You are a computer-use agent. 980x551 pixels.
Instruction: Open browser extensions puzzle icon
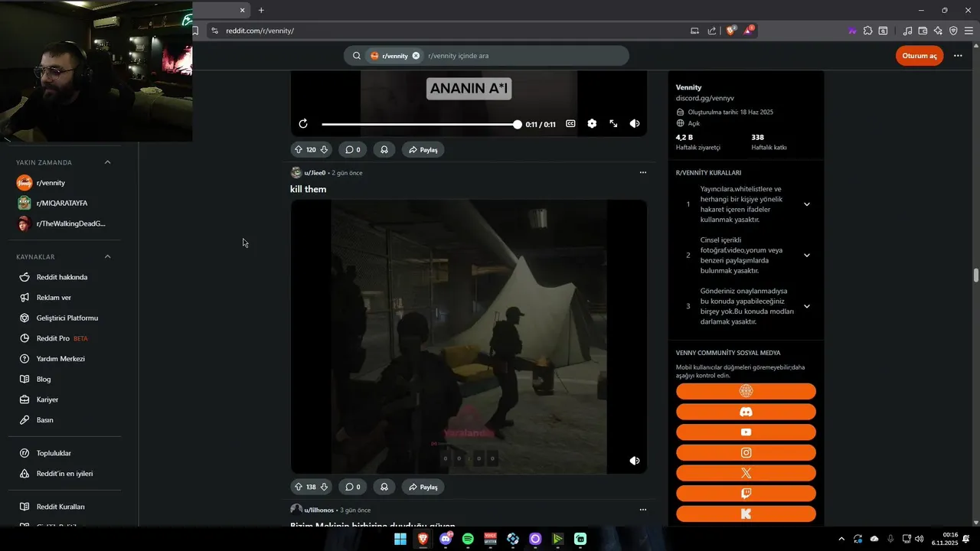(867, 31)
